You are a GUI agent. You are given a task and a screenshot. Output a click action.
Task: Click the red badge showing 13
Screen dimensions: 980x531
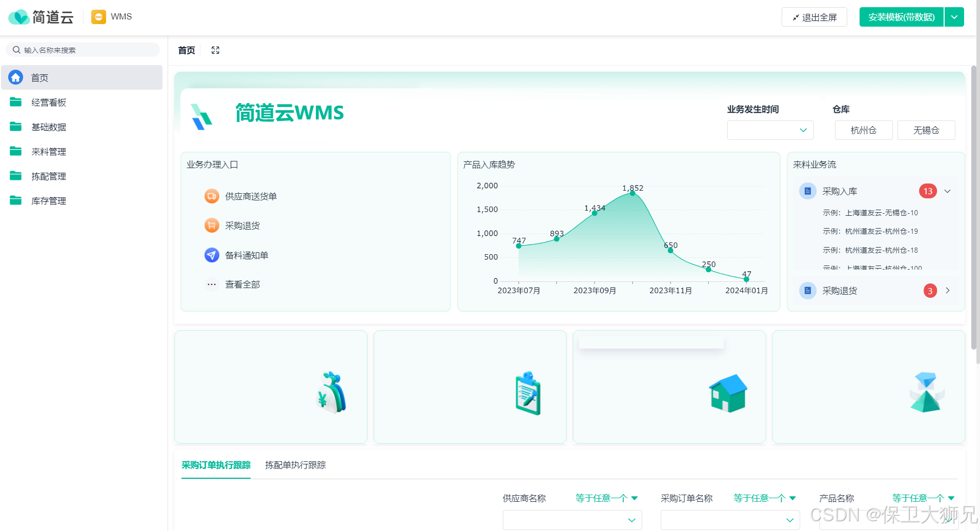928,191
